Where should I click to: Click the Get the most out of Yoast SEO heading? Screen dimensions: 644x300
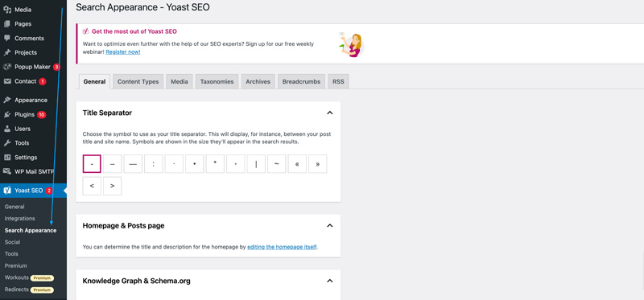(134, 31)
